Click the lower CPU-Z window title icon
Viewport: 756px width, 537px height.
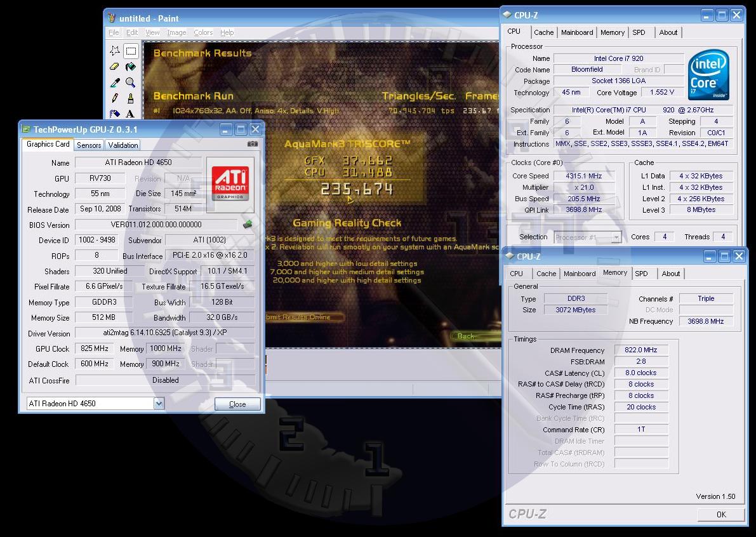coord(510,256)
